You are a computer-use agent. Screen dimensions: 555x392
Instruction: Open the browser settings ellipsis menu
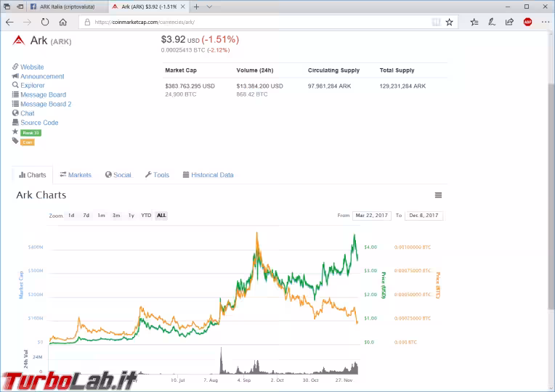(x=546, y=23)
